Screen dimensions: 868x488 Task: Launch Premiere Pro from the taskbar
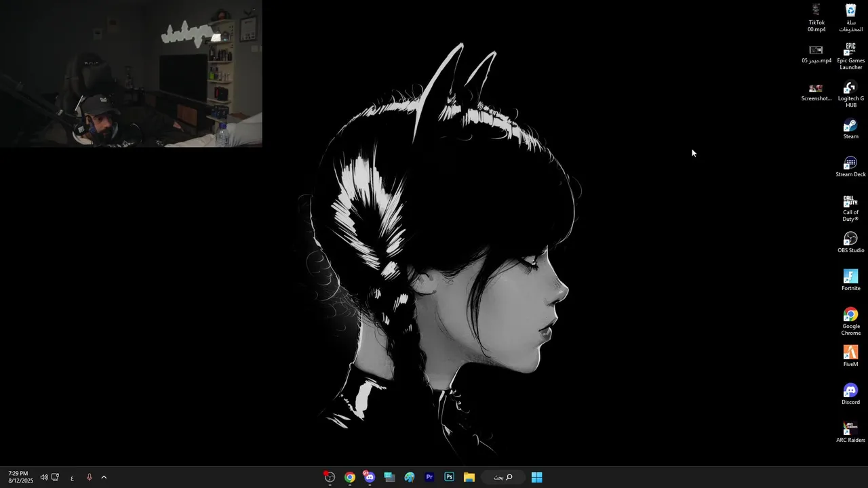click(x=429, y=477)
